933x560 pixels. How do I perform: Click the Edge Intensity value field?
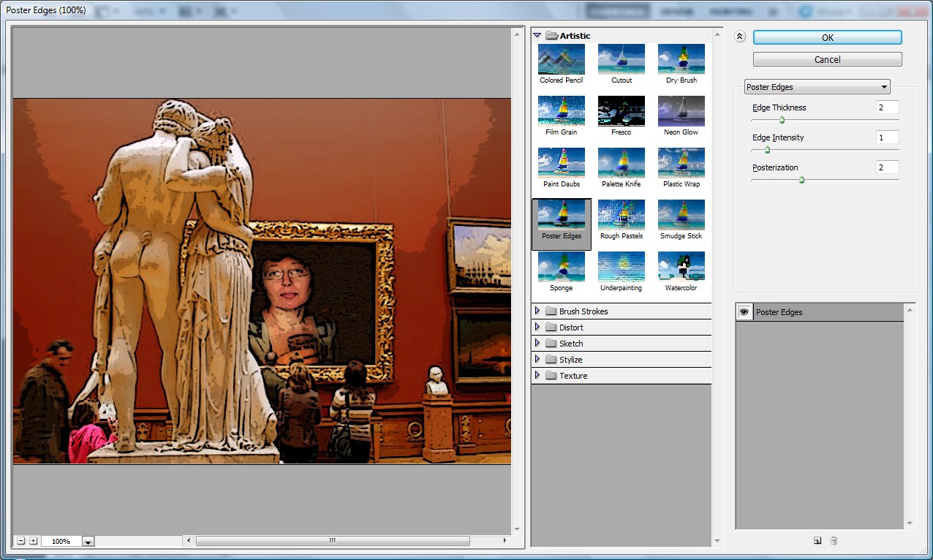[887, 137]
